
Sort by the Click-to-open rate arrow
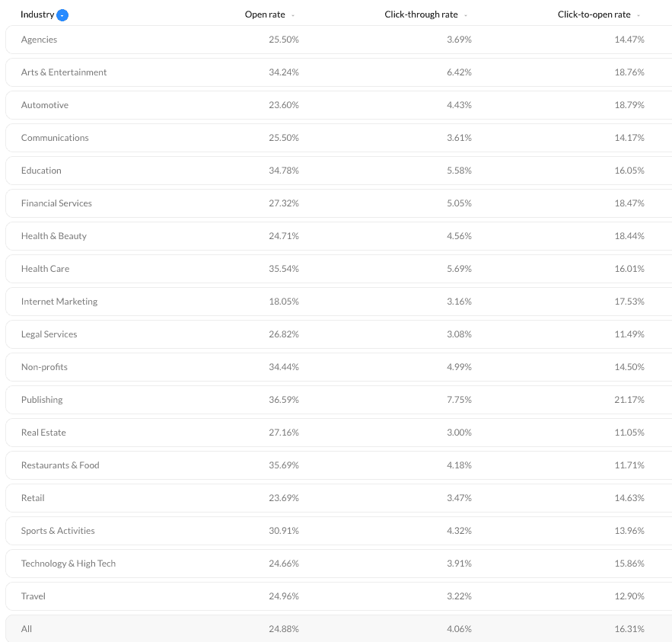[x=639, y=15]
